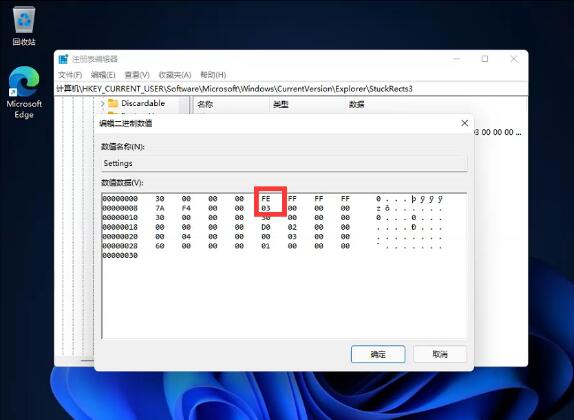
Task: Close the Registry Editor window
Action: pyautogui.click(x=514, y=59)
